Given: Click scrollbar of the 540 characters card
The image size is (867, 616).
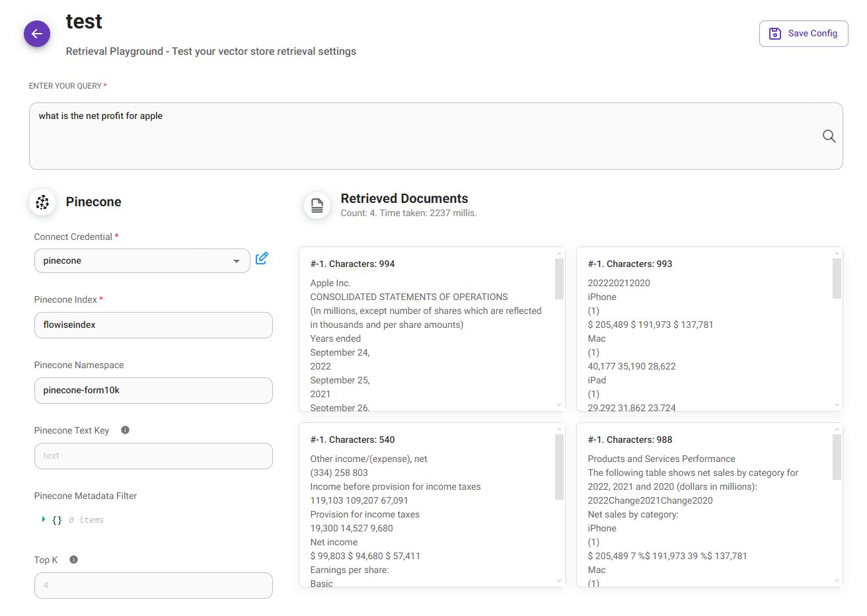Looking at the screenshot, I should (x=559, y=467).
